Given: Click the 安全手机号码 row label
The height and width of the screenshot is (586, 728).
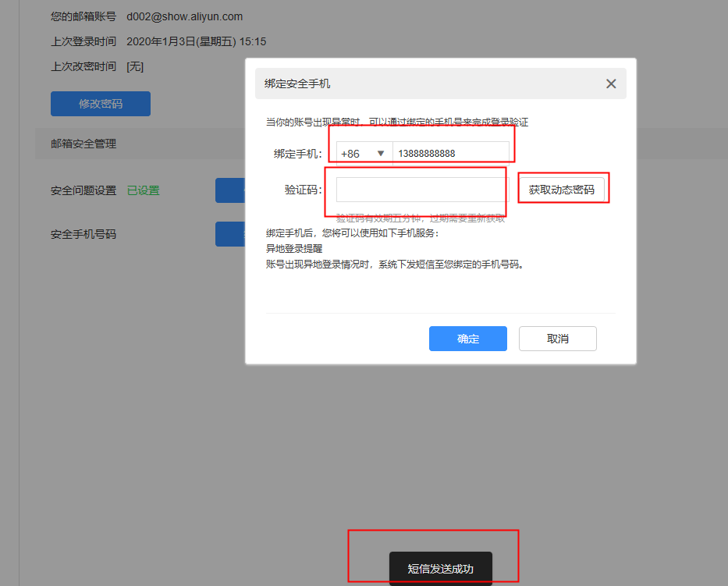Looking at the screenshot, I should coord(83,233).
